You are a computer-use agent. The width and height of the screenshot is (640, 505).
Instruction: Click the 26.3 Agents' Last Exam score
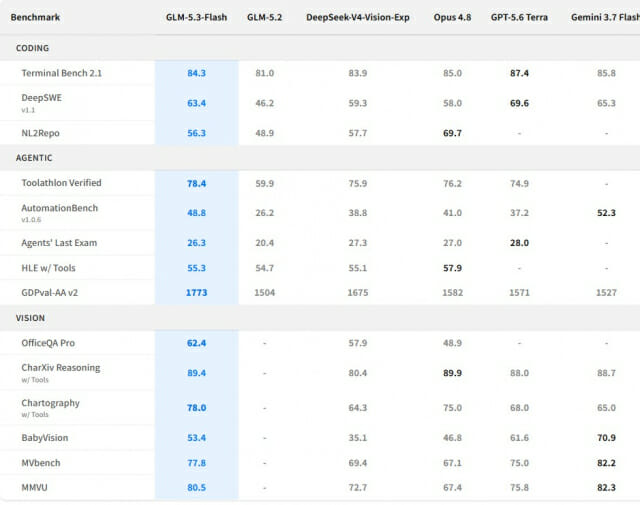(196, 243)
